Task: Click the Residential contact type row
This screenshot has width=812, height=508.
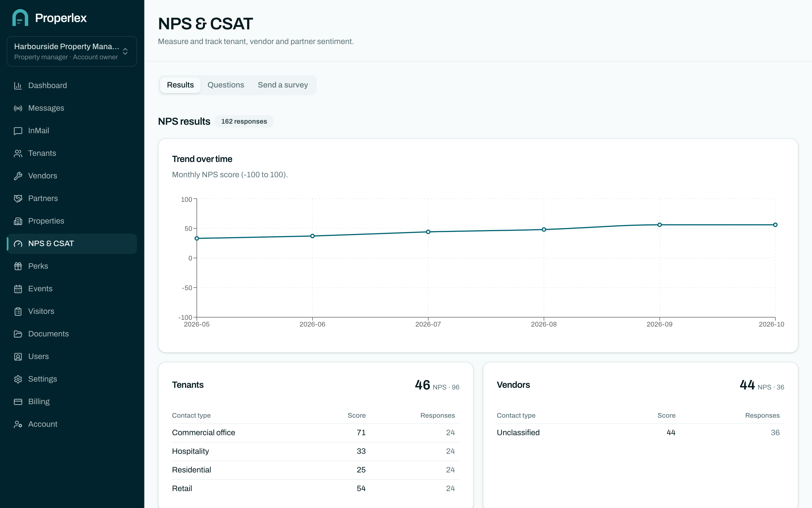Action: 315,470
